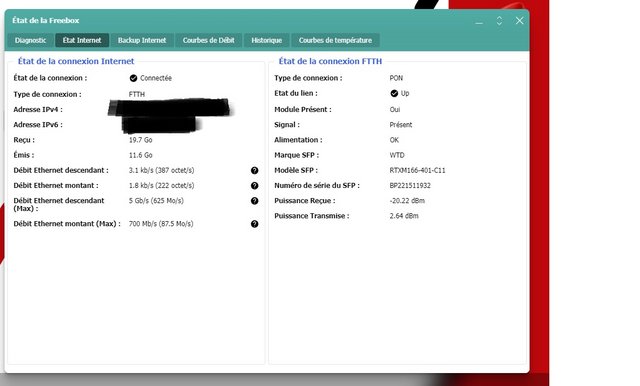This screenshot has height=386, width=640.
Task: Click the Adresse IPv4 label
Action: pos(38,109)
